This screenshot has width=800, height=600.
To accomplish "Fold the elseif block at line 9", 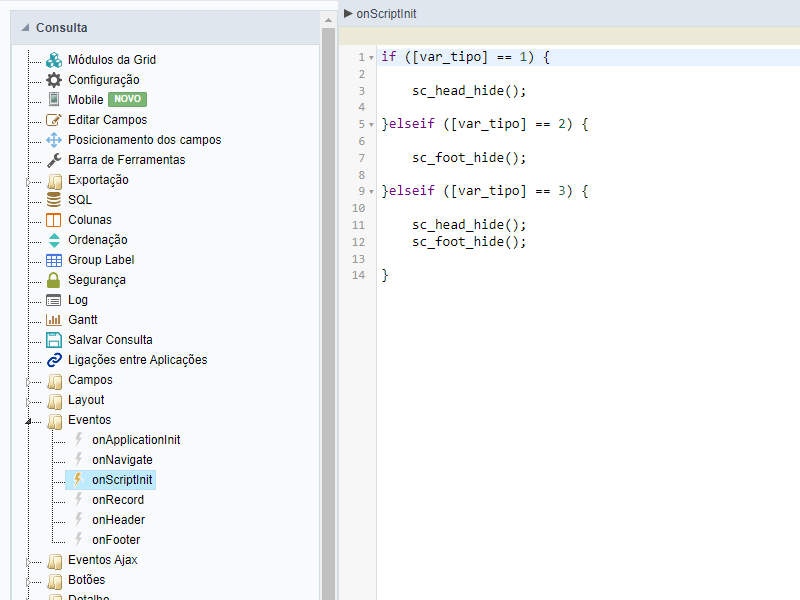I will coord(371,192).
